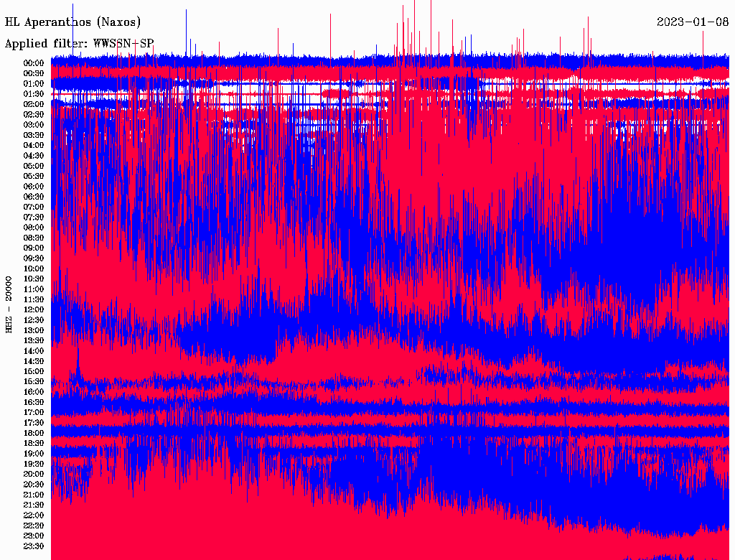Select the 17:30 time label
The image size is (735, 560).
click(x=34, y=423)
